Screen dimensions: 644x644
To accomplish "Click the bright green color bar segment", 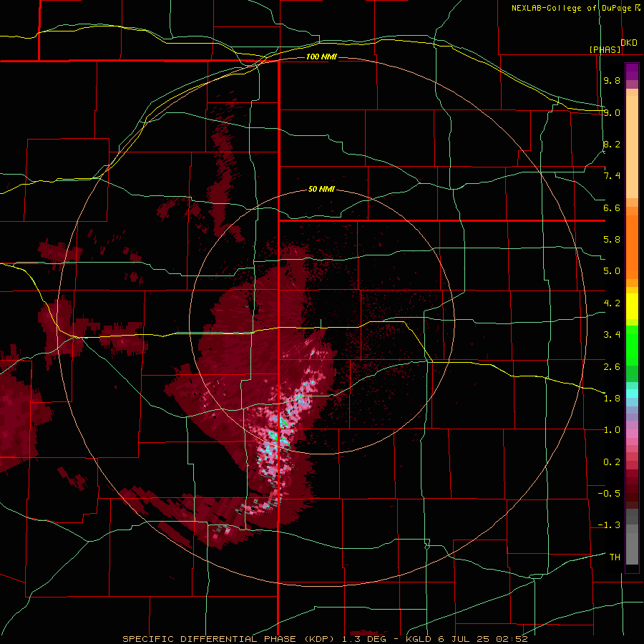I will (x=632, y=346).
